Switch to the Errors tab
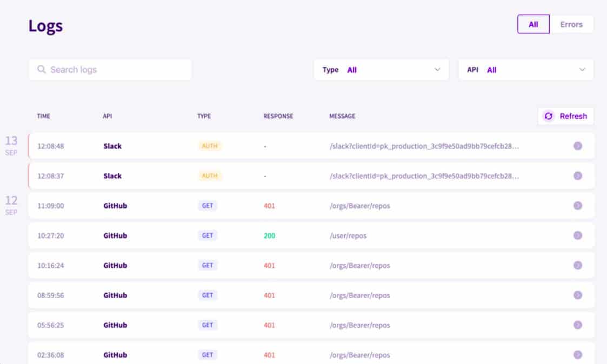The height and width of the screenshot is (364, 607). [x=571, y=24]
